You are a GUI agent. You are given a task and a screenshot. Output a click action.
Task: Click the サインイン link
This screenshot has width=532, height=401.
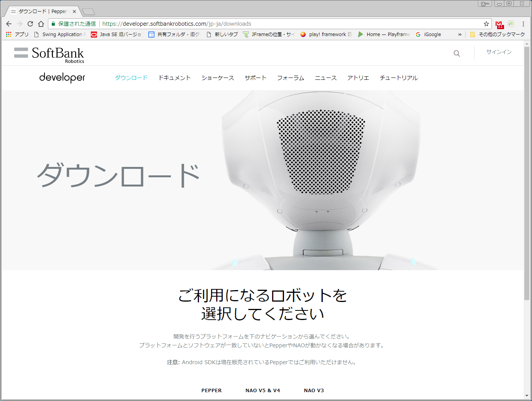(x=499, y=52)
